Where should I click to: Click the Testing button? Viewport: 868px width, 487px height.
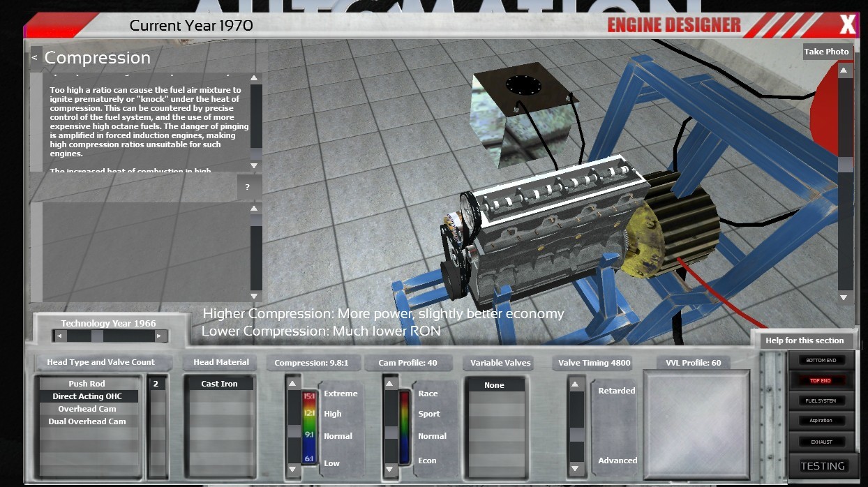pos(822,466)
